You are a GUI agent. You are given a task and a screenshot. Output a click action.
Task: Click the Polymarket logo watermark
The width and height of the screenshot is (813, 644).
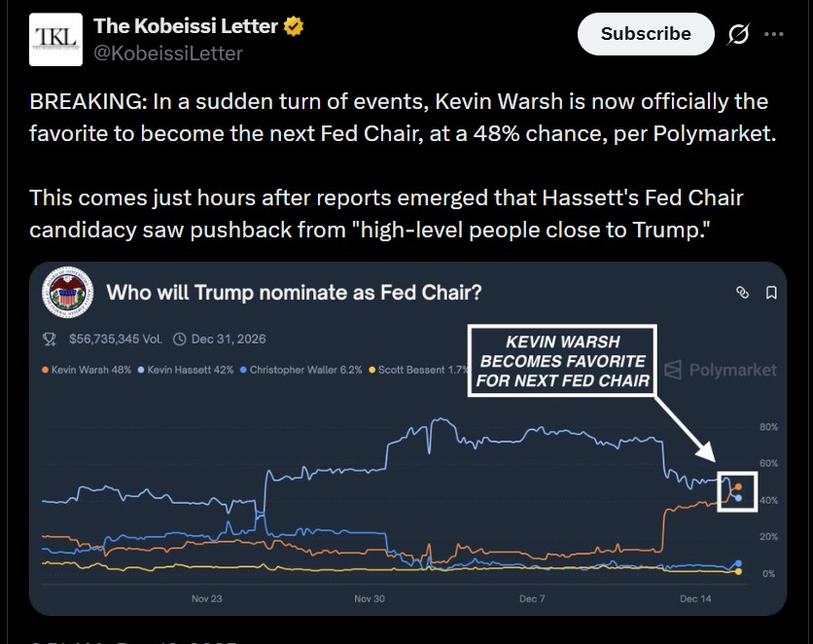click(721, 370)
